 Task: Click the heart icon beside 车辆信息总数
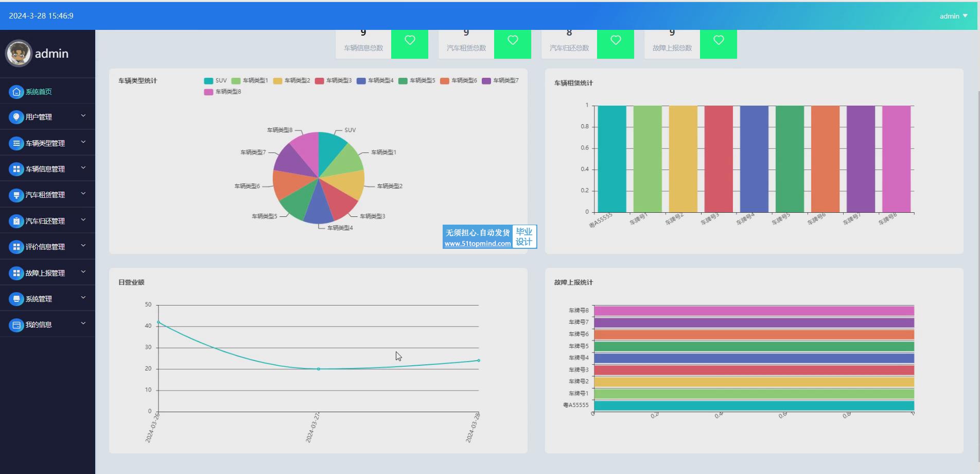click(410, 40)
